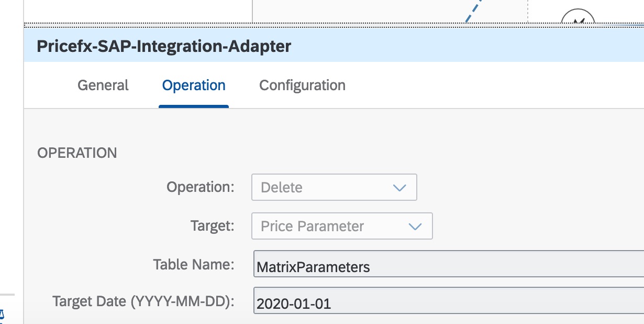This screenshot has height=324, width=644.
Task: Click the OPERATION section heading
Action: [x=77, y=153]
